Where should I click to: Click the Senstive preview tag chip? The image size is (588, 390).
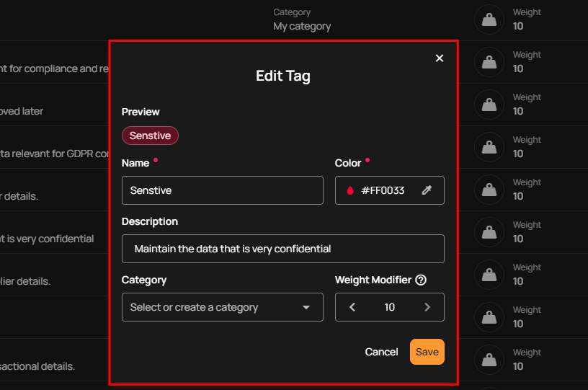tap(150, 136)
